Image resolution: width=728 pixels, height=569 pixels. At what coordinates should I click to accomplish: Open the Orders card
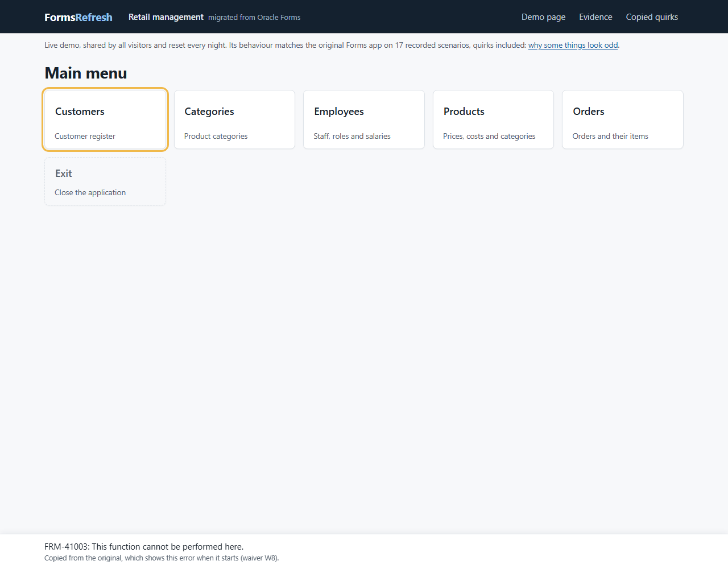(623, 119)
